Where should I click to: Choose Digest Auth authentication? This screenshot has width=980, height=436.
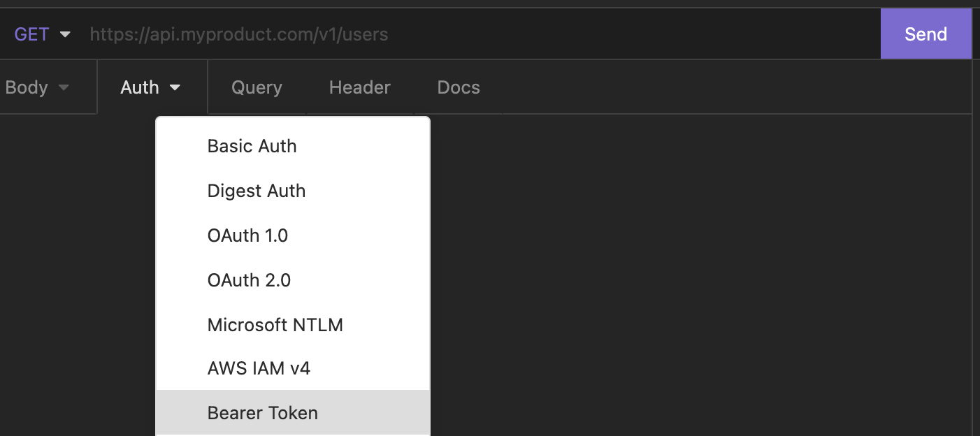[256, 191]
